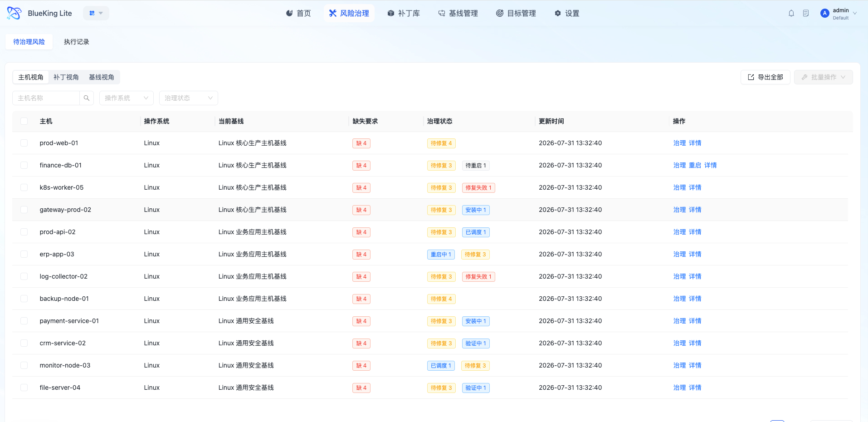Click the 待重启 1 tag on finance-db-01
This screenshot has height=422, width=868.
(476, 166)
